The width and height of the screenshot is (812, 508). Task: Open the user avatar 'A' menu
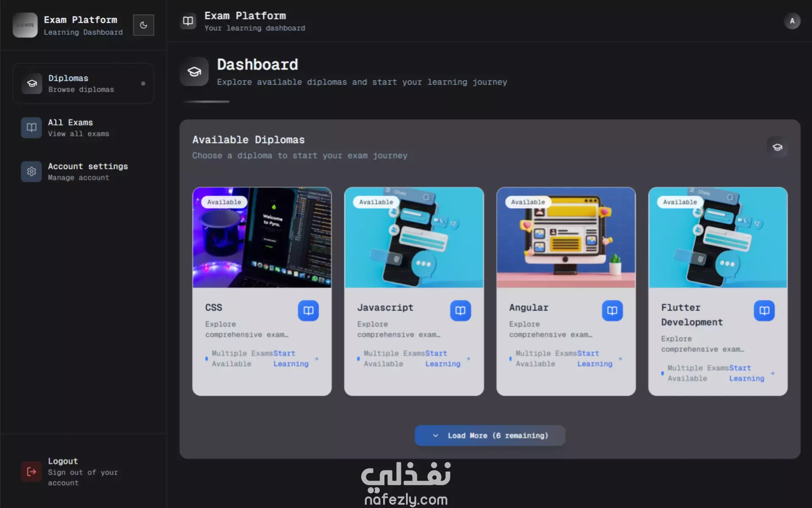pos(792,21)
